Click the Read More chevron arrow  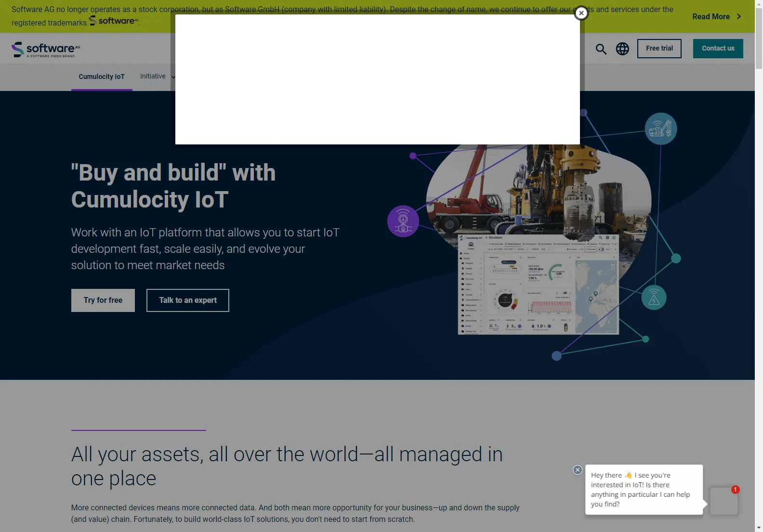[x=739, y=16]
